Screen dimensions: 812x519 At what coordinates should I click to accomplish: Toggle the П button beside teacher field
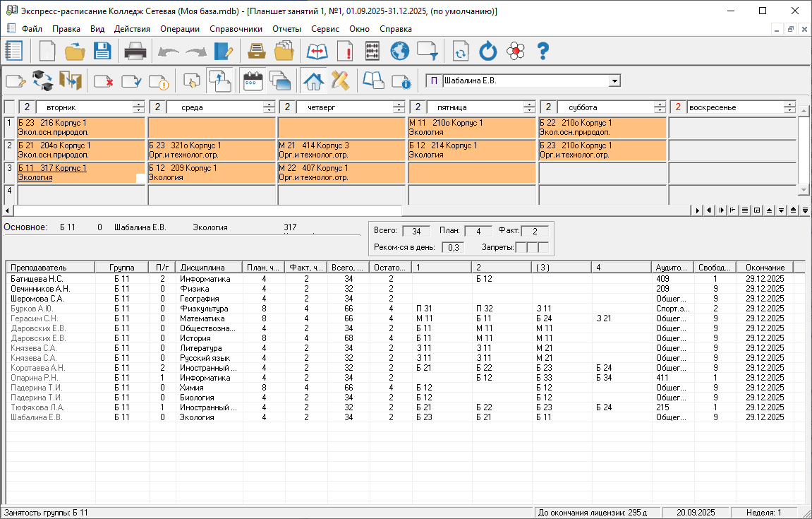434,80
